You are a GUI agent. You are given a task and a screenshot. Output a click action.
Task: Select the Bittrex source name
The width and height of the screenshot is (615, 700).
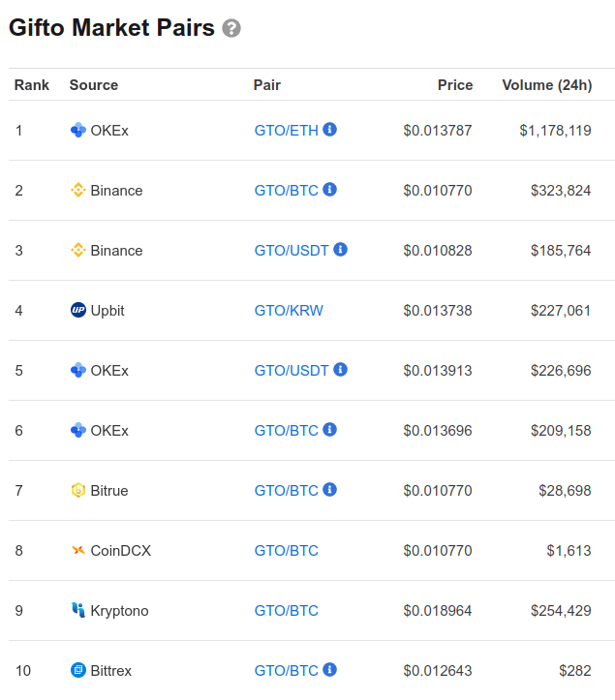tap(111, 671)
